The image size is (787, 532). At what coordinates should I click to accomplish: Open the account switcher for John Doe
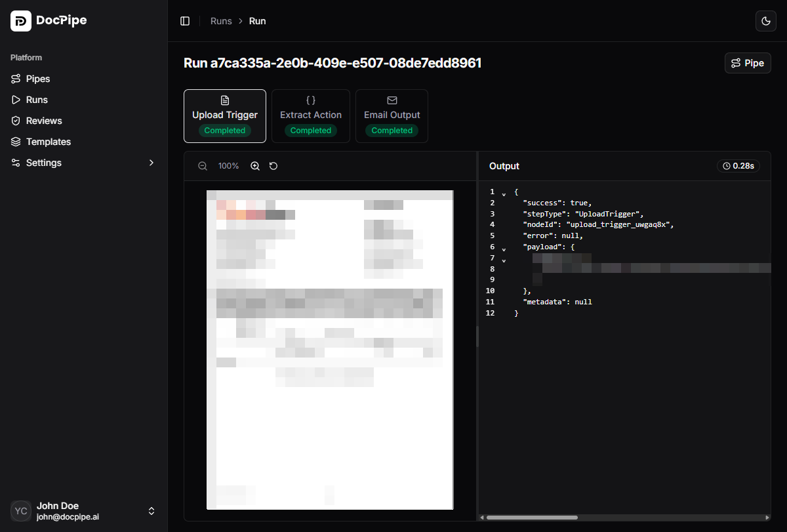click(x=151, y=511)
